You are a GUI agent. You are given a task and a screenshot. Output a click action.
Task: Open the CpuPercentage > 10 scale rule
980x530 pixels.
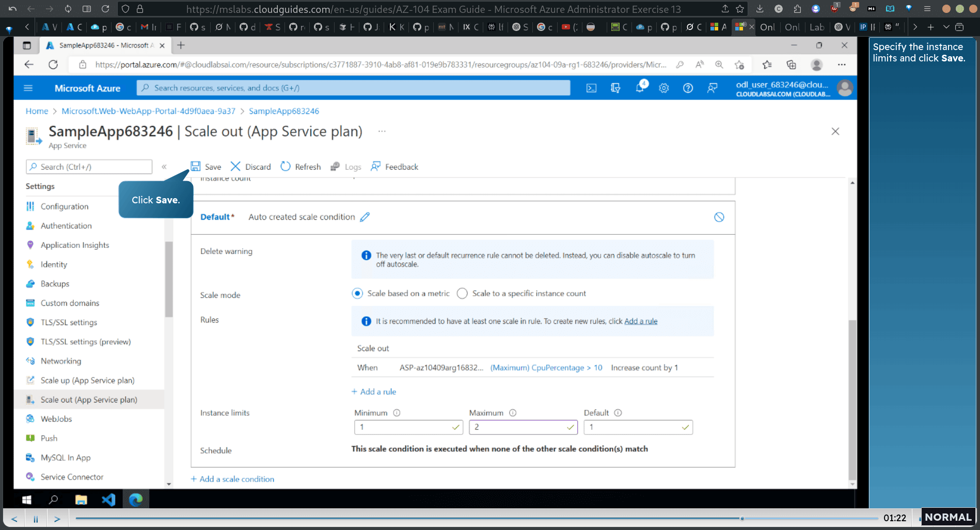click(546, 367)
